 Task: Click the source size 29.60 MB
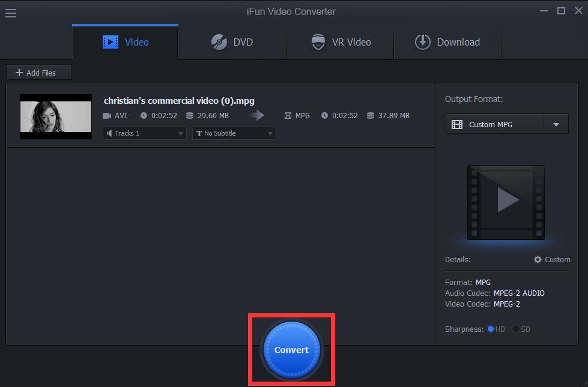click(x=213, y=116)
